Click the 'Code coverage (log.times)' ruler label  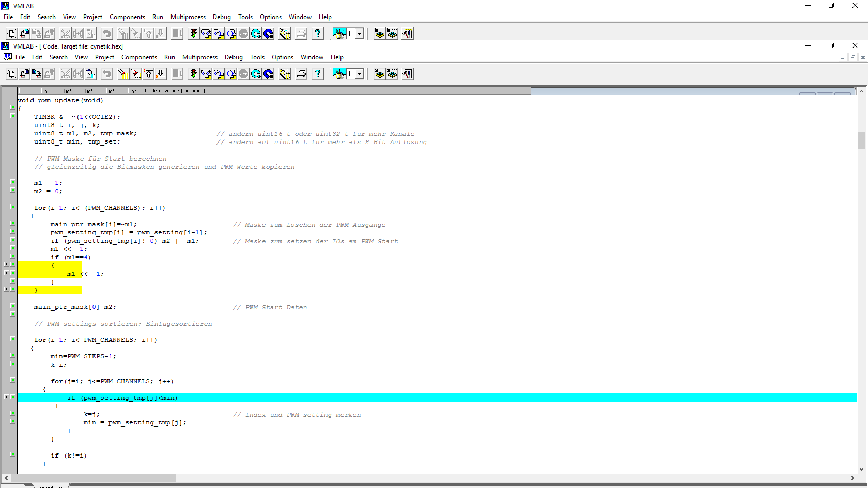175,91
